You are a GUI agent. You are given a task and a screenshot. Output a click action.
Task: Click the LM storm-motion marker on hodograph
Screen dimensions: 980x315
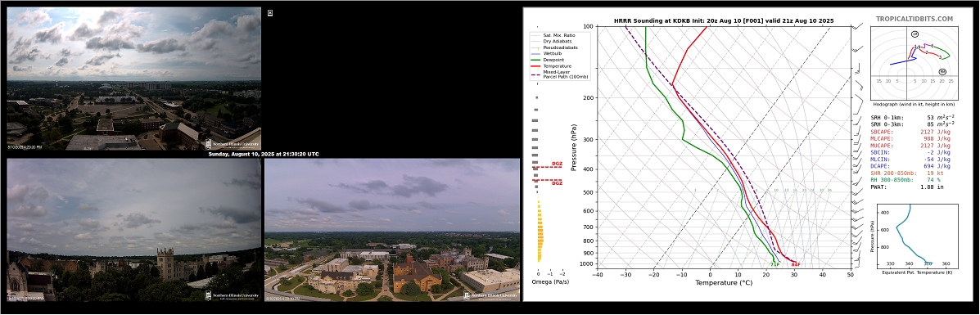pyautogui.click(x=915, y=34)
